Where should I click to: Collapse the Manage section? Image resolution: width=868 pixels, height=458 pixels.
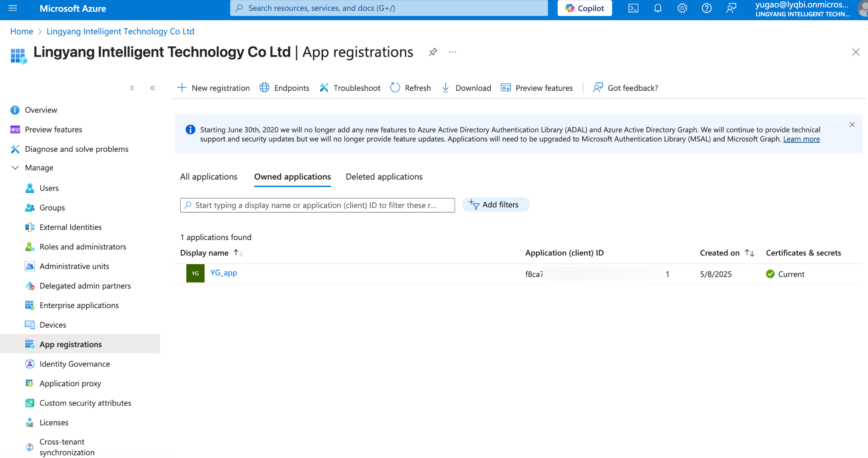coord(15,168)
